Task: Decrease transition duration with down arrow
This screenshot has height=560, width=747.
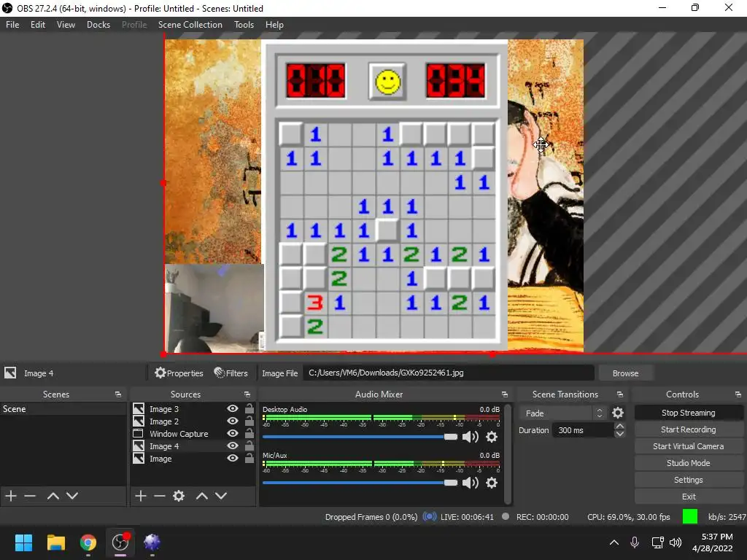Action: coord(620,434)
